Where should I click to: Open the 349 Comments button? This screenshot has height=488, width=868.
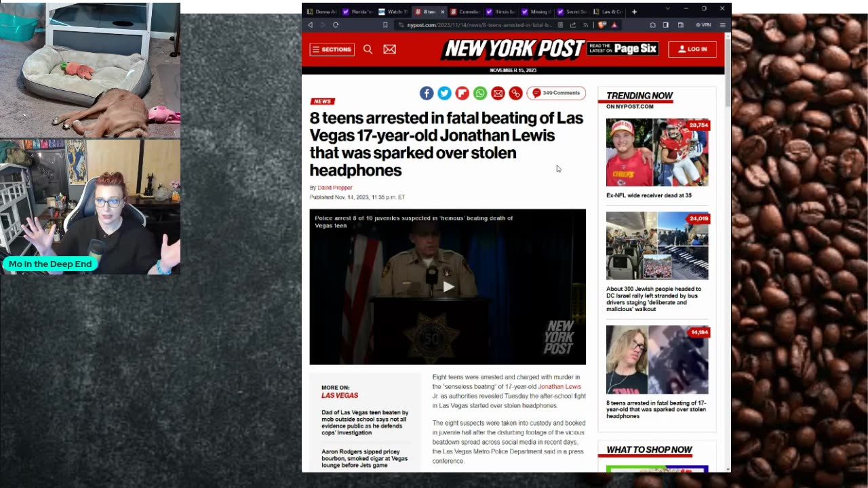pyautogui.click(x=556, y=93)
